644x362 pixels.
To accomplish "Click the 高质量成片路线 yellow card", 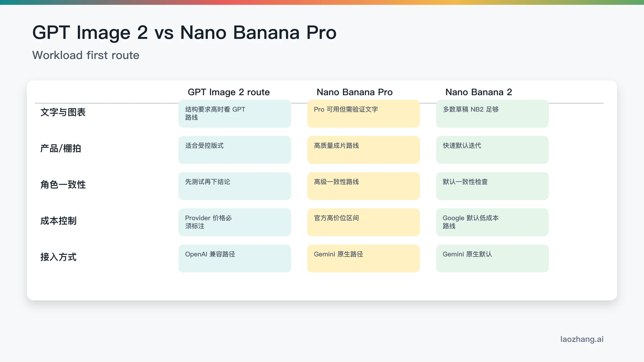I will (x=363, y=150).
